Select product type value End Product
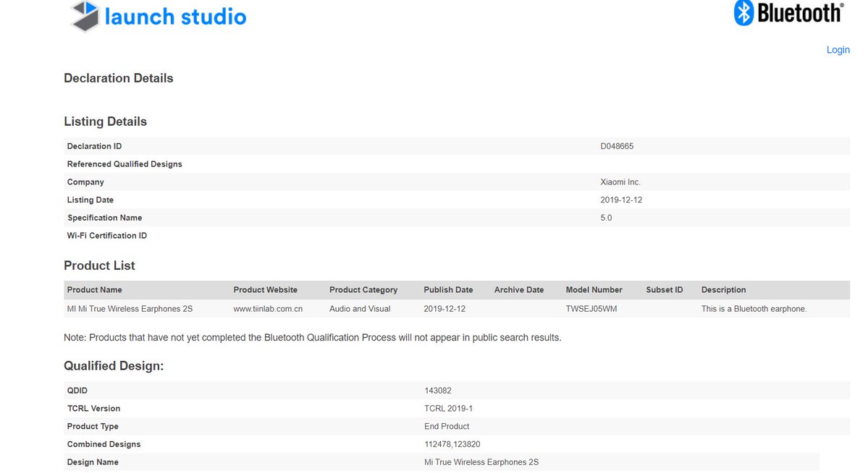This screenshot has height=473, width=868. coord(447,427)
